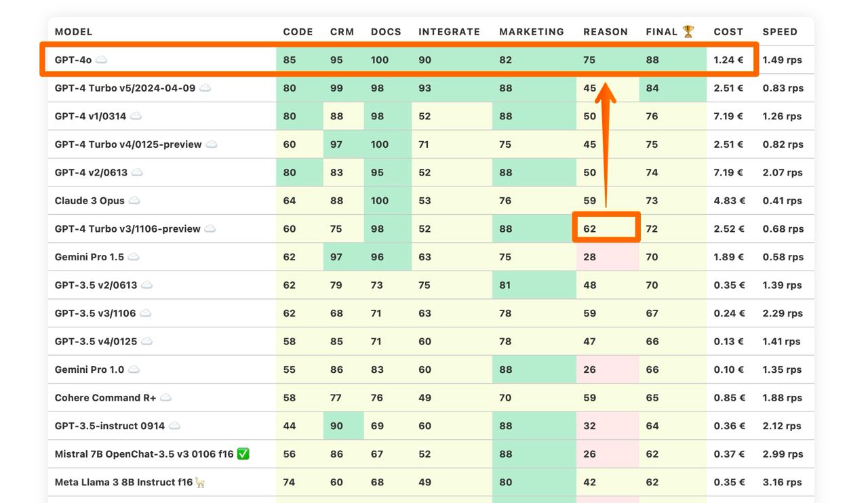Screen dimensions: 868x503
Task: Click the cloud icon next to Claude 3 Opus
Action: tap(134, 201)
